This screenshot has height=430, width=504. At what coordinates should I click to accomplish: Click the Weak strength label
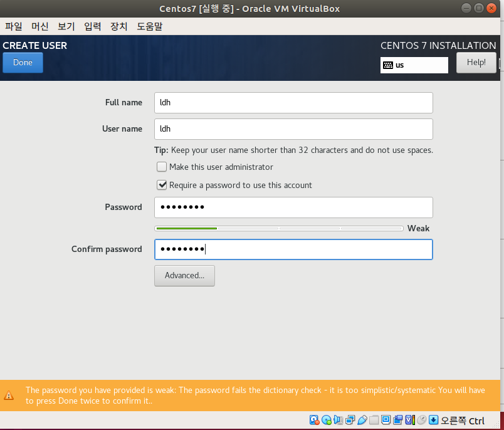(x=418, y=229)
